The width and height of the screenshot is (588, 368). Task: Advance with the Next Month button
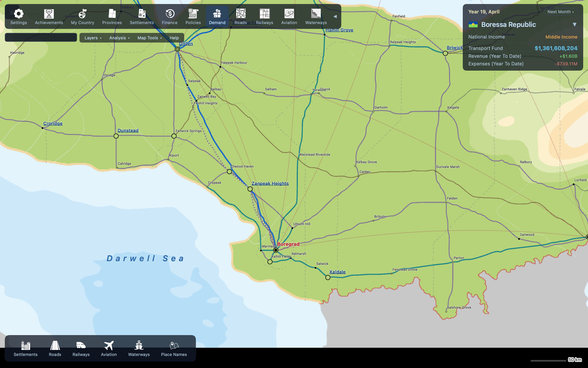pyautogui.click(x=561, y=12)
